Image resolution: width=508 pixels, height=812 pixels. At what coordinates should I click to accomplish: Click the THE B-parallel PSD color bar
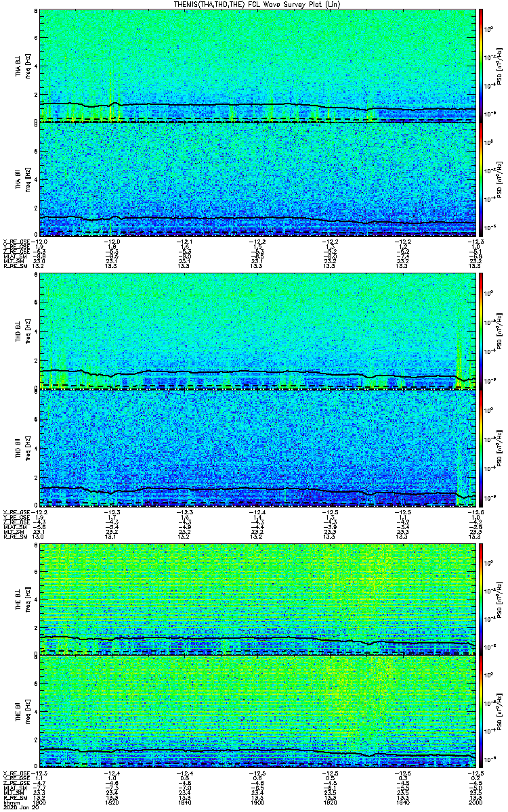(x=480, y=713)
